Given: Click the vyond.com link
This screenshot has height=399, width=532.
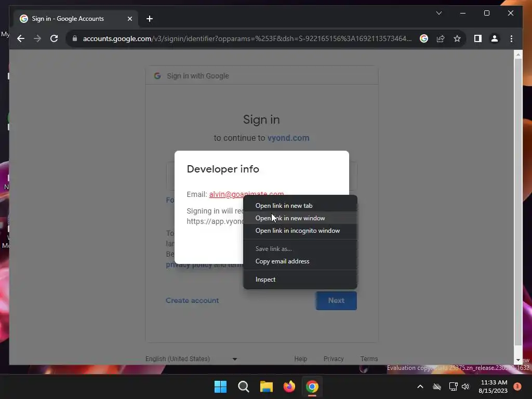Looking at the screenshot, I should point(288,138).
